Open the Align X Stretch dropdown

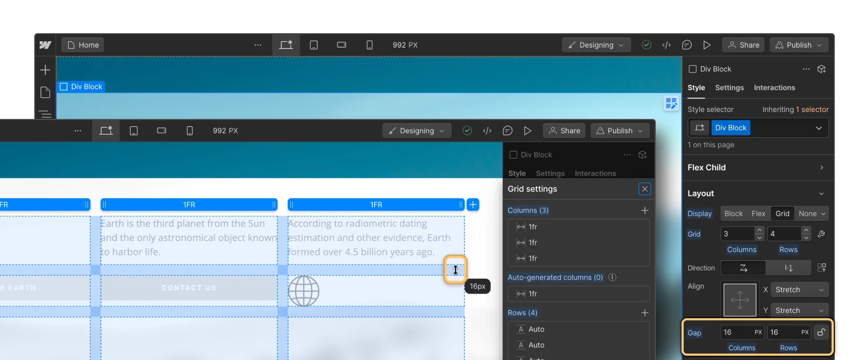pyautogui.click(x=799, y=290)
